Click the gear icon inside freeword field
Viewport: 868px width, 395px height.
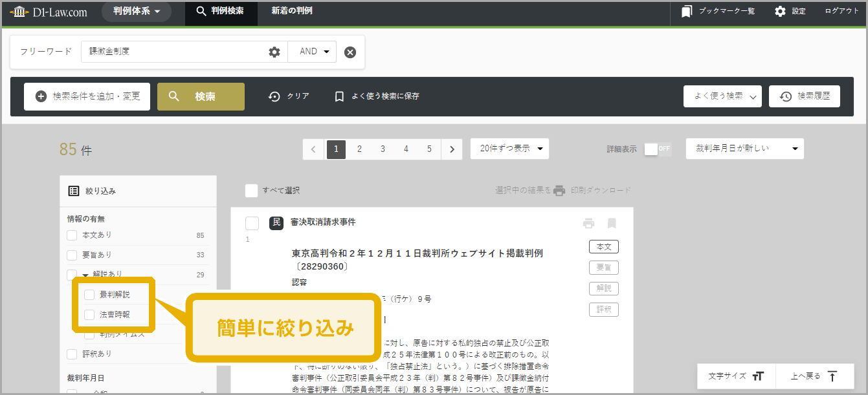coord(274,52)
